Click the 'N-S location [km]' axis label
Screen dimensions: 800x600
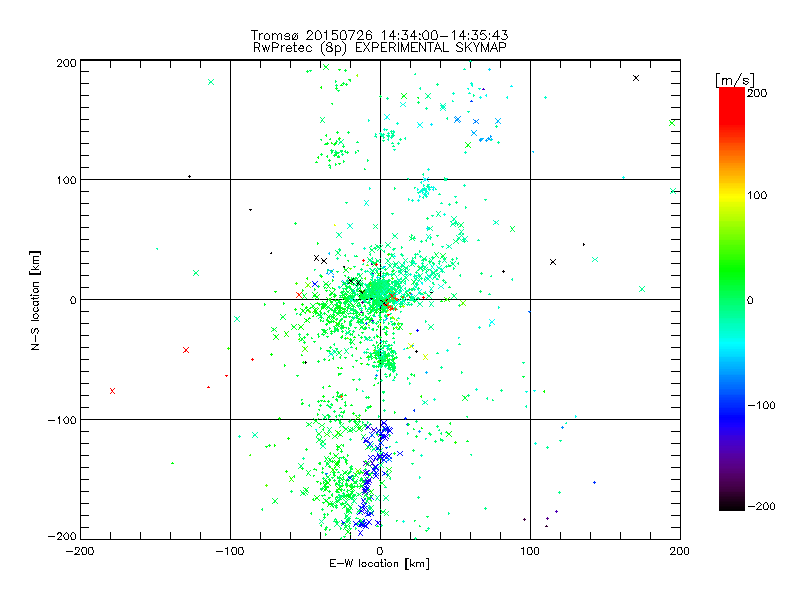(35, 301)
